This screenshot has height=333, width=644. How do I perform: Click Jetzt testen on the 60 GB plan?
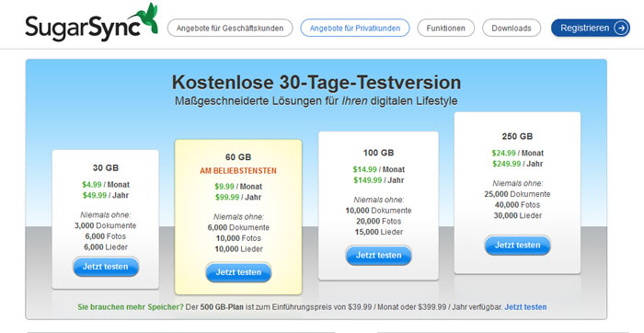click(238, 272)
